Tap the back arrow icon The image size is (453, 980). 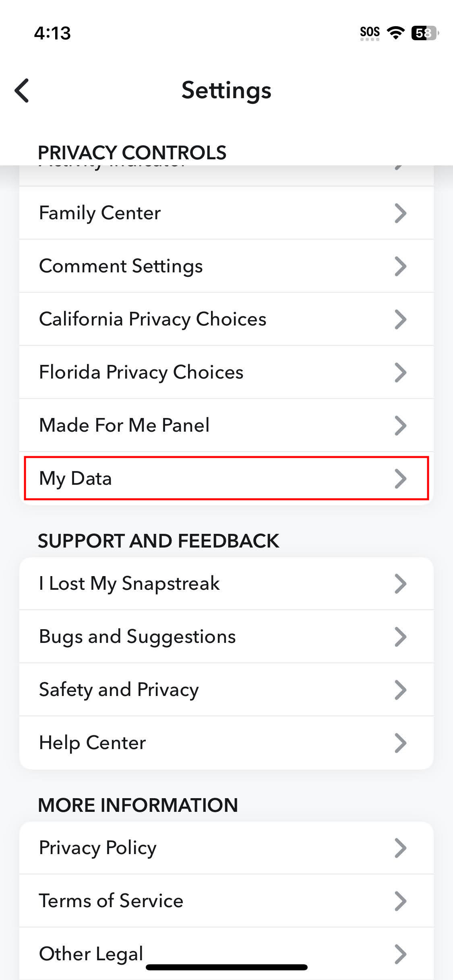click(22, 91)
